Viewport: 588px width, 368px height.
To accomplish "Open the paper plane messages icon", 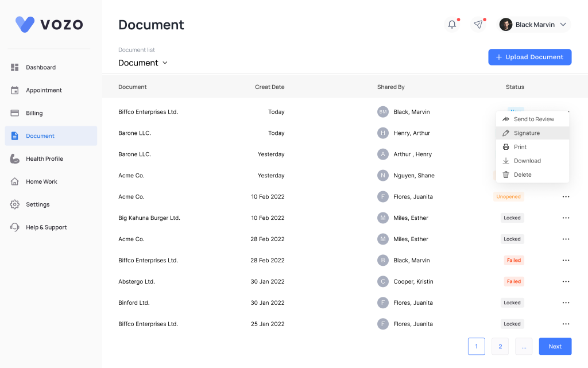I will [x=478, y=24].
